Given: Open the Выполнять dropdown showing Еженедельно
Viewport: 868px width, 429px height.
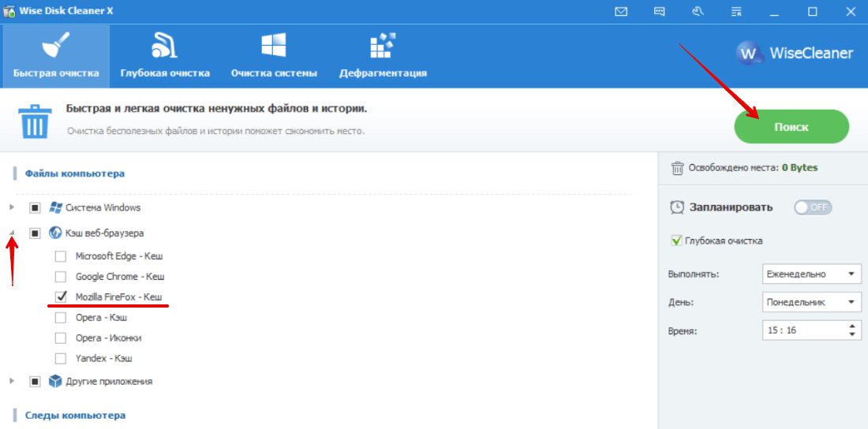Looking at the screenshot, I should click(811, 274).
